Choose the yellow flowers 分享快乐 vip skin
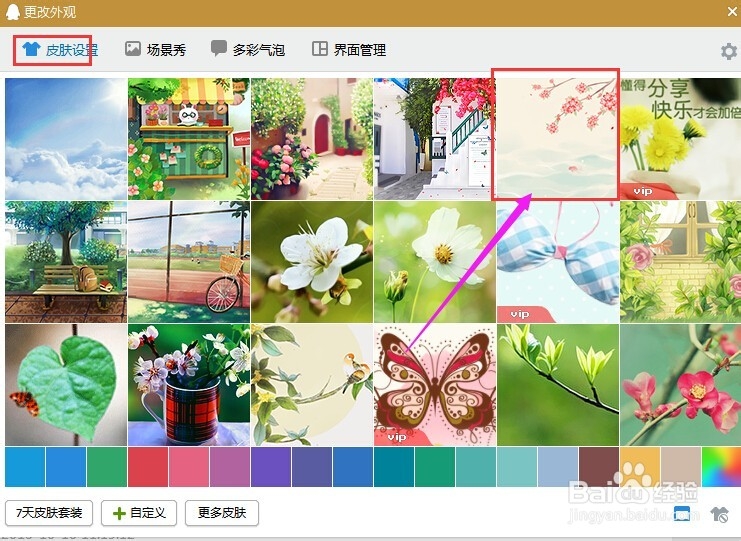 (681, 139)
